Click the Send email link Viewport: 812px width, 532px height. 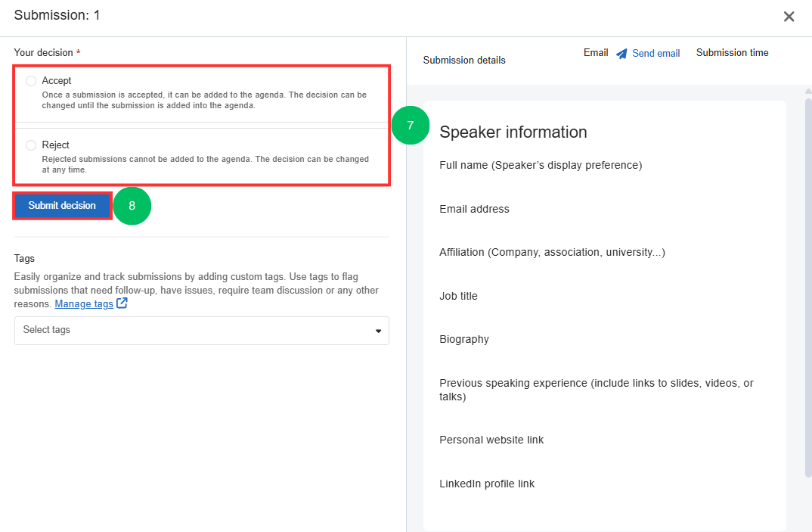(655, 54)
